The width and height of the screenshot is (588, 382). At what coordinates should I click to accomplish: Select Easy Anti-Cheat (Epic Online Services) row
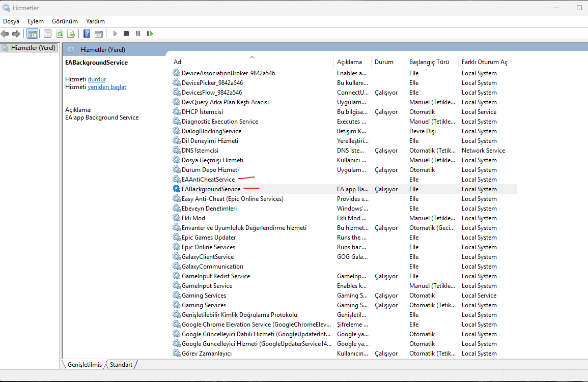(344, 198)
